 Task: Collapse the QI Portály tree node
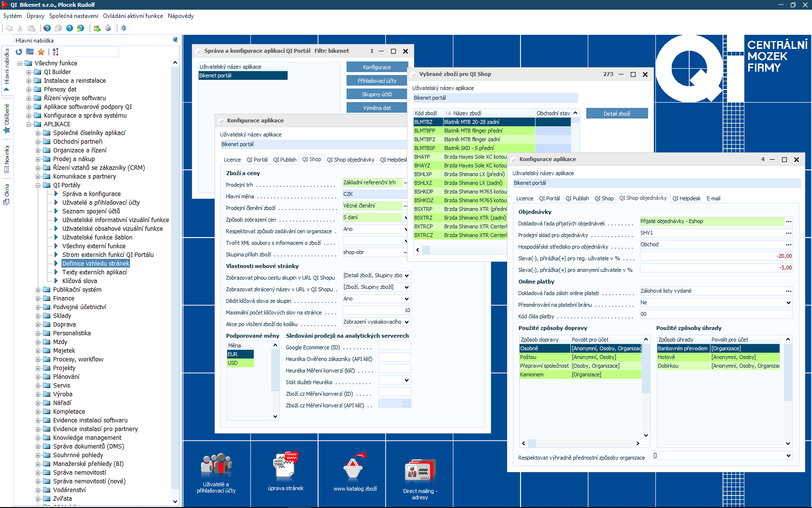pos(38,185)
